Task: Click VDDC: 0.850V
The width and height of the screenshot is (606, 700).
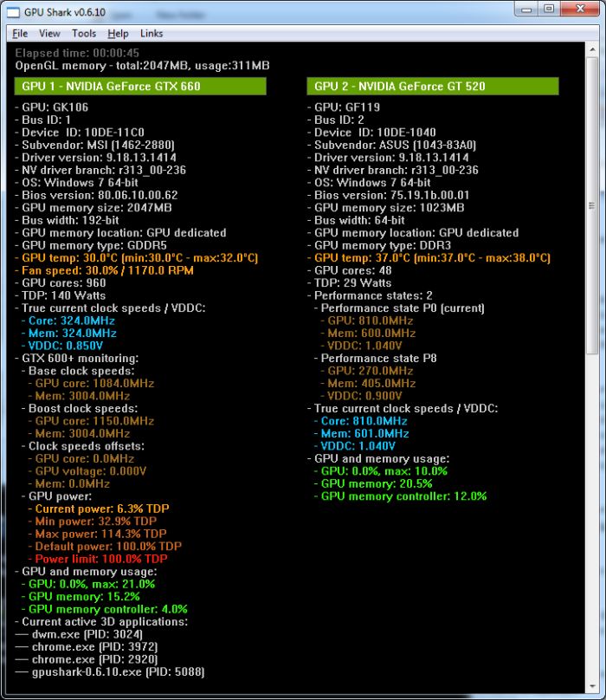Action: (x=62, y=346)
